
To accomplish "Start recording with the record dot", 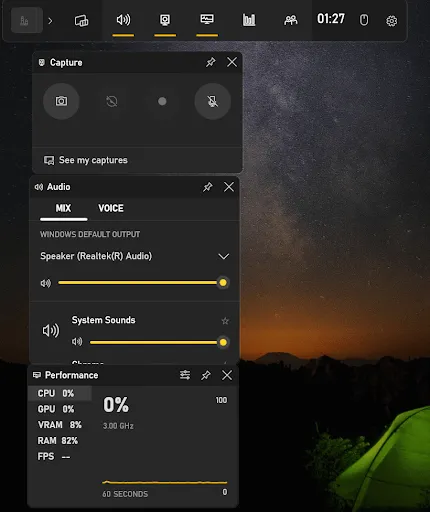I will tap(162, 101).
